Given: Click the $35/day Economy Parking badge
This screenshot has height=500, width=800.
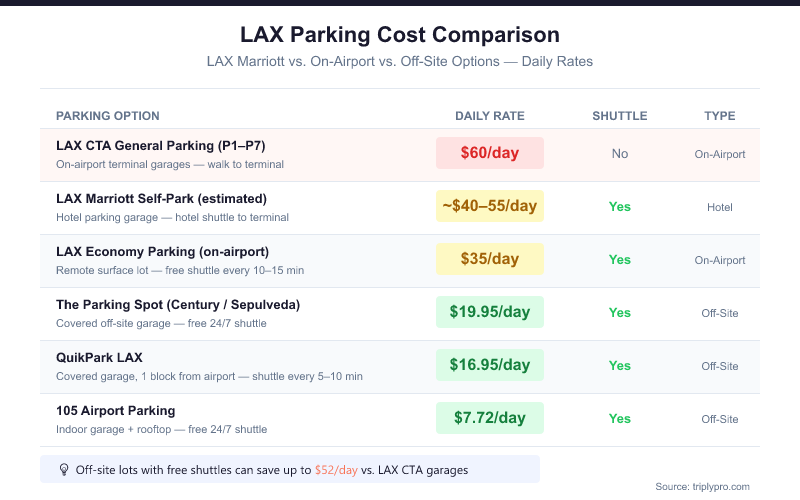Looking at the screenshot, I should 490,259.
